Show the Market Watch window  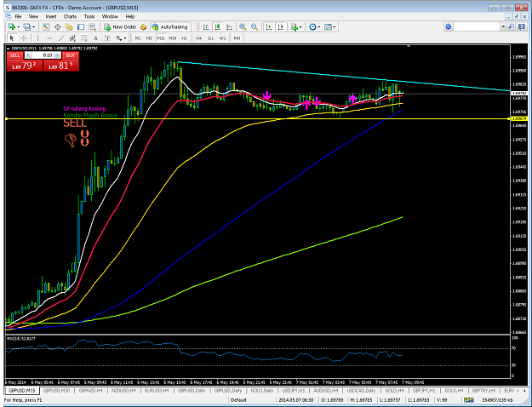point(46,26)
